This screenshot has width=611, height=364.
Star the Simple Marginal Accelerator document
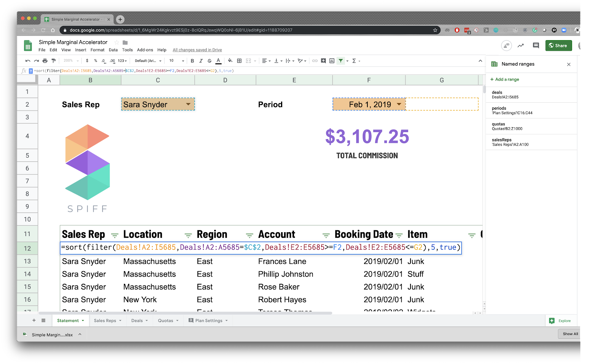pyautogui.click(x=117, y=42)
